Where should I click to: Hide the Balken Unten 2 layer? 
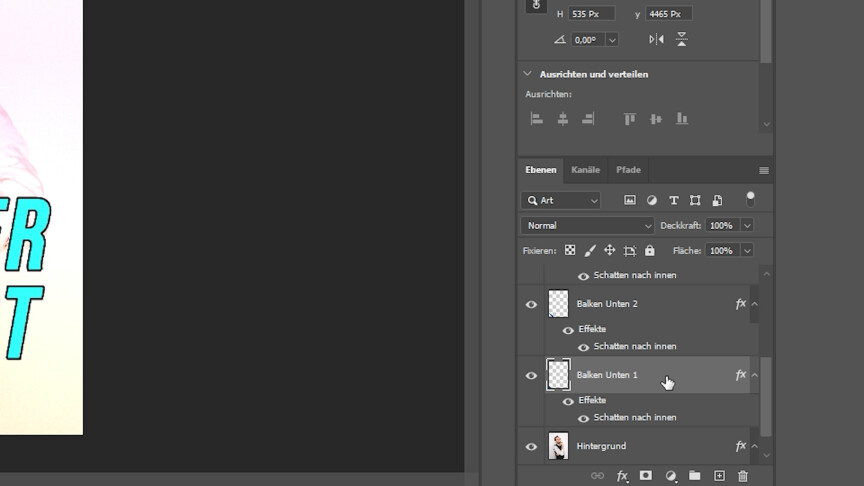click(531, 304)
